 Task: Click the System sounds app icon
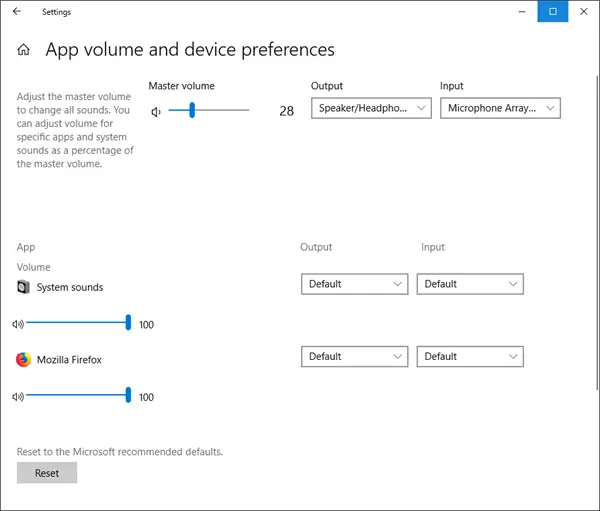click(x=23, y=287)
